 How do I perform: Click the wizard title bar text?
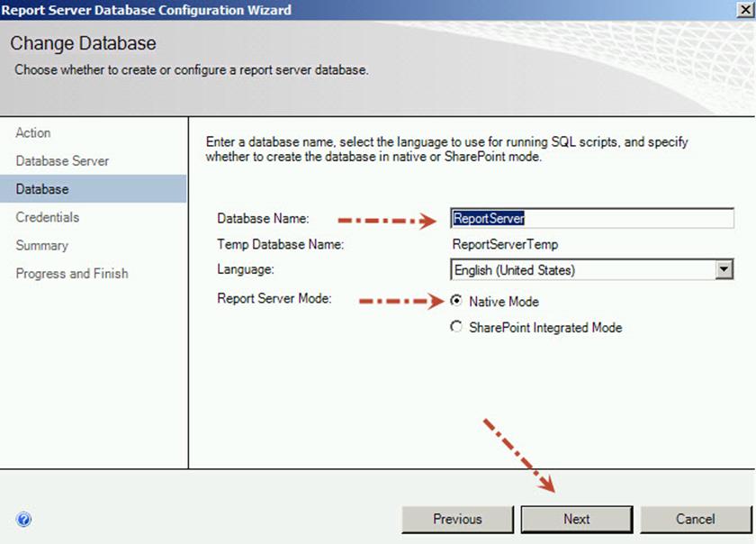pyautogui.click(x=146, y=10)
